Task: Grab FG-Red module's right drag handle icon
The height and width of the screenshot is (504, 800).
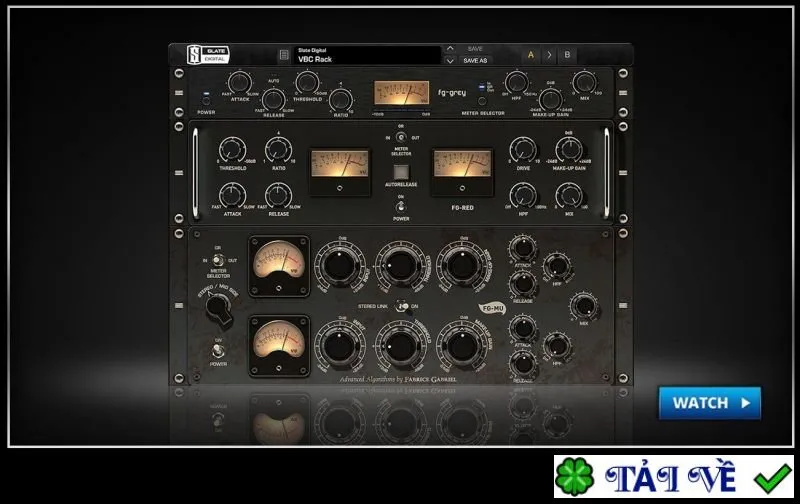Action: coord(623,173)
